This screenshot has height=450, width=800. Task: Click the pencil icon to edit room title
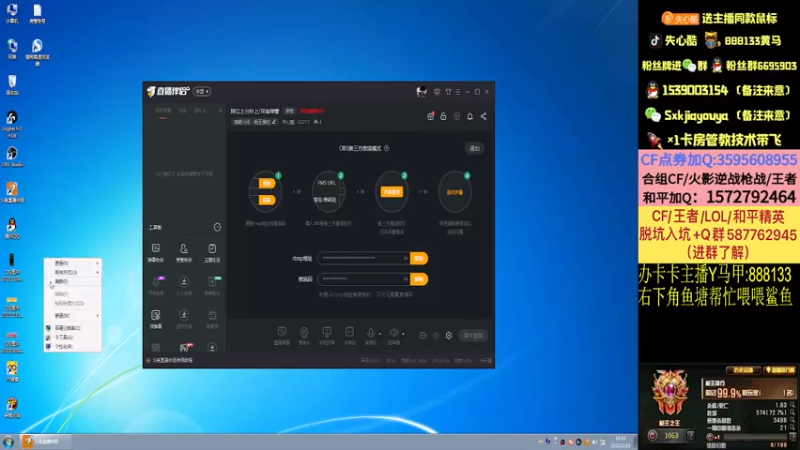[274, 122]
